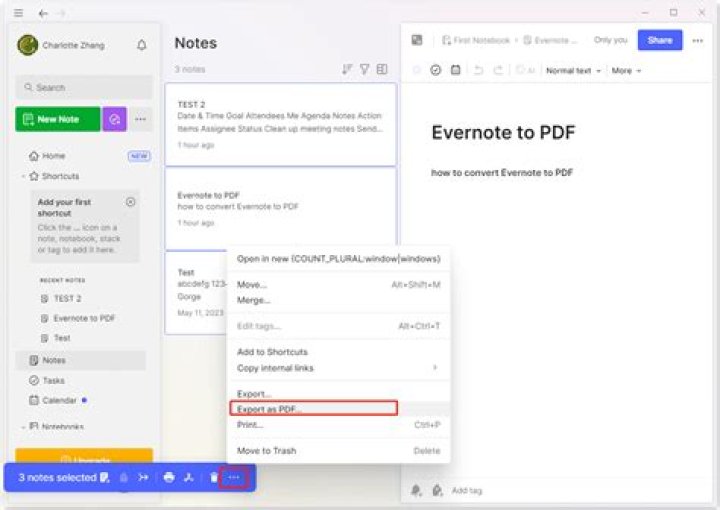Screen dimensions: 720x510
Task: Add a reminder with the bell icon
Action: point(416,490)
